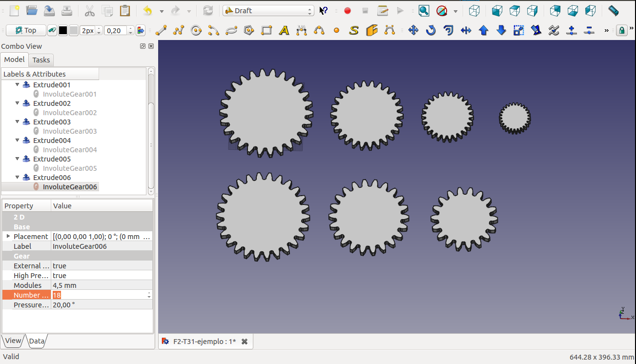Start macro recording with red button
Screen dimensions: 636x364
point(348,11)
